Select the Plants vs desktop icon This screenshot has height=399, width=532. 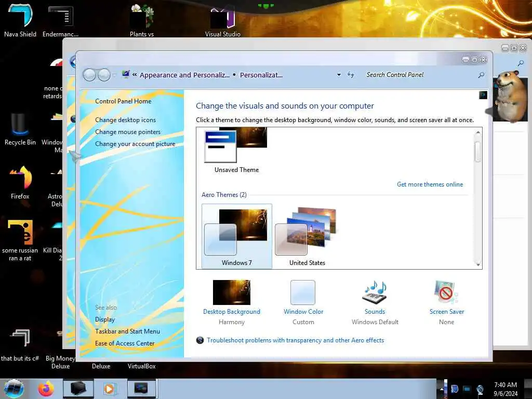pos(142,20)
